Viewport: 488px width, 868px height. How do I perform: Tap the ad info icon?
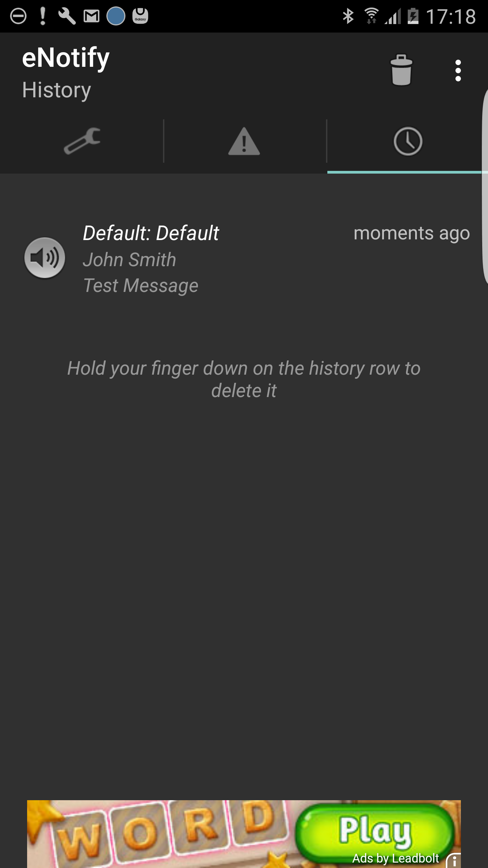(x=454, y=861)
